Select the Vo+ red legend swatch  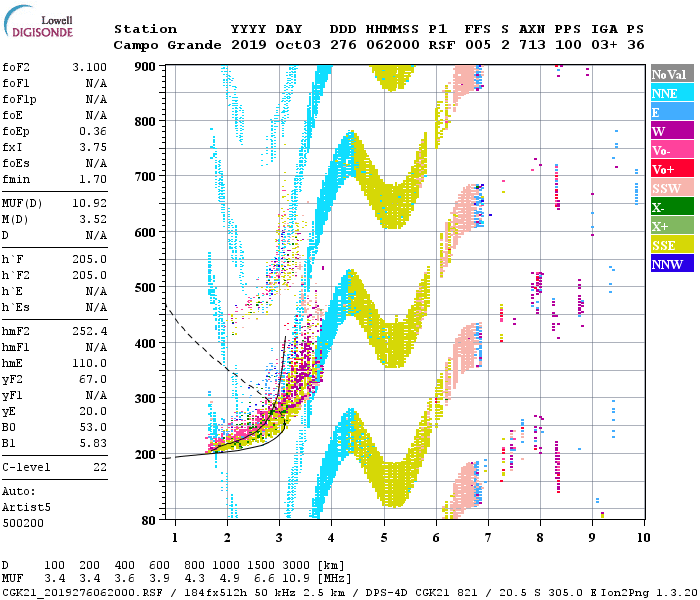[672, 169]
